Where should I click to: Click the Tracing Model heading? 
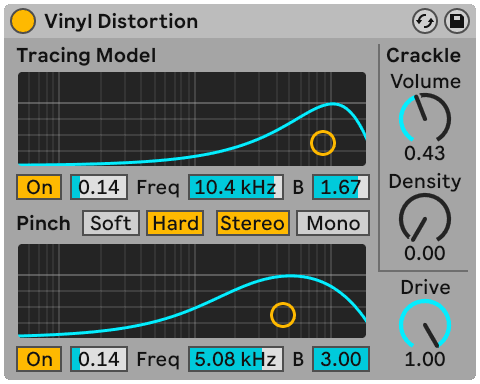(x=86, y=55)
